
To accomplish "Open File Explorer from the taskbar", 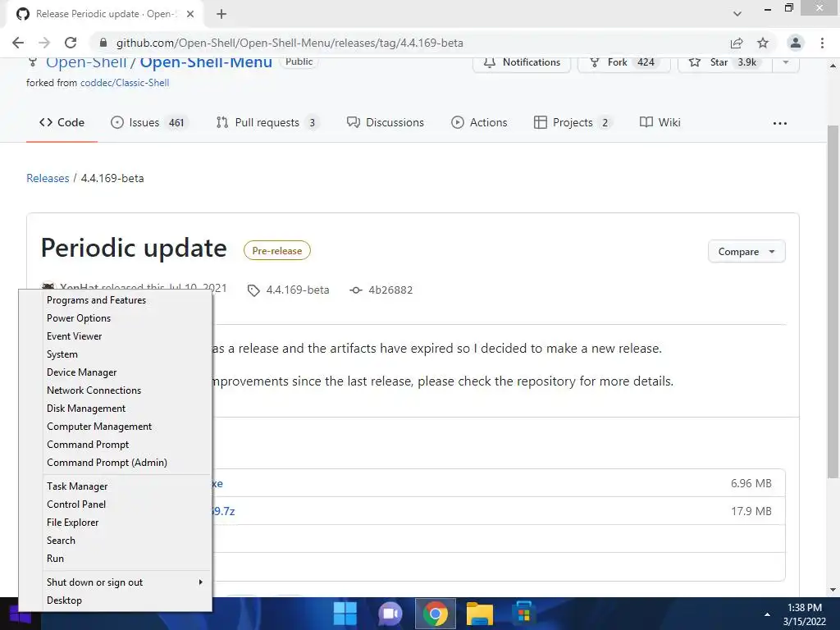I will click(479, 614).
